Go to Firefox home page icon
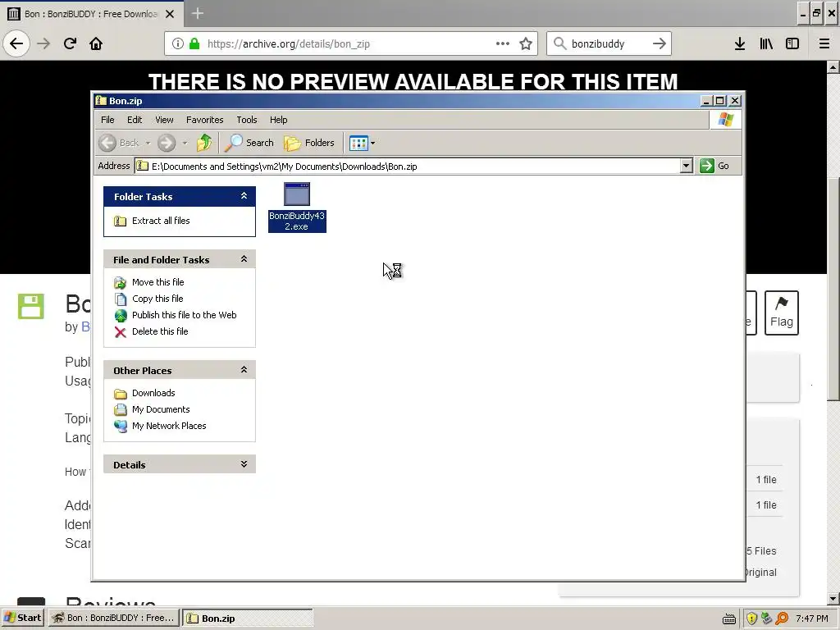This screenshot has height=630, width=840. 96,43
